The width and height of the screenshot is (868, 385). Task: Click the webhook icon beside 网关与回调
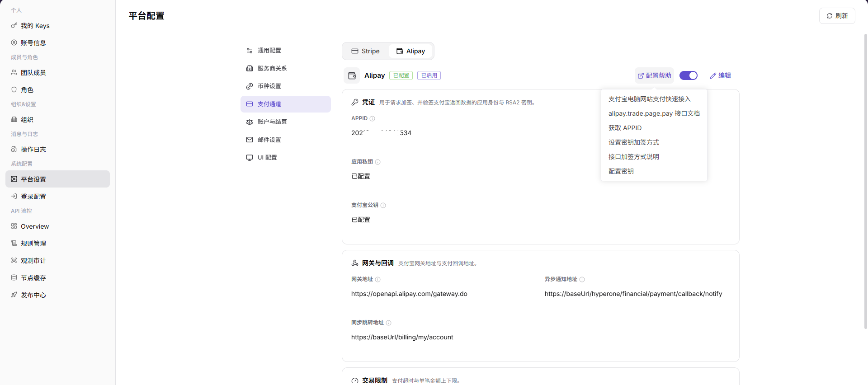coord(355,263)
